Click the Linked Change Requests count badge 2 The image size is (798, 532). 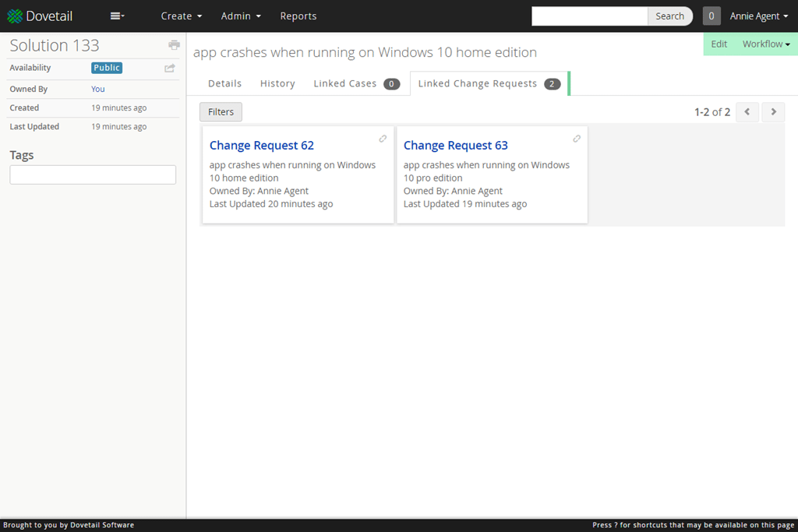(553, 84)
